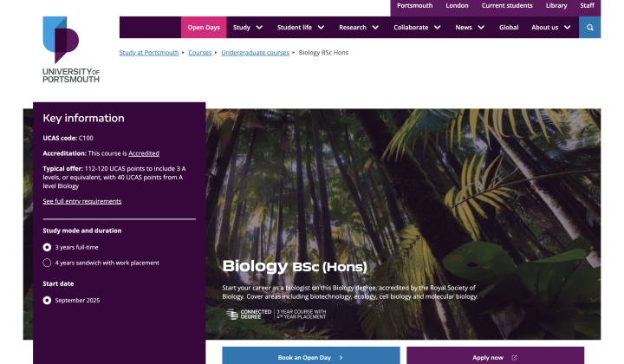Click the Start date label

[58, 283]
